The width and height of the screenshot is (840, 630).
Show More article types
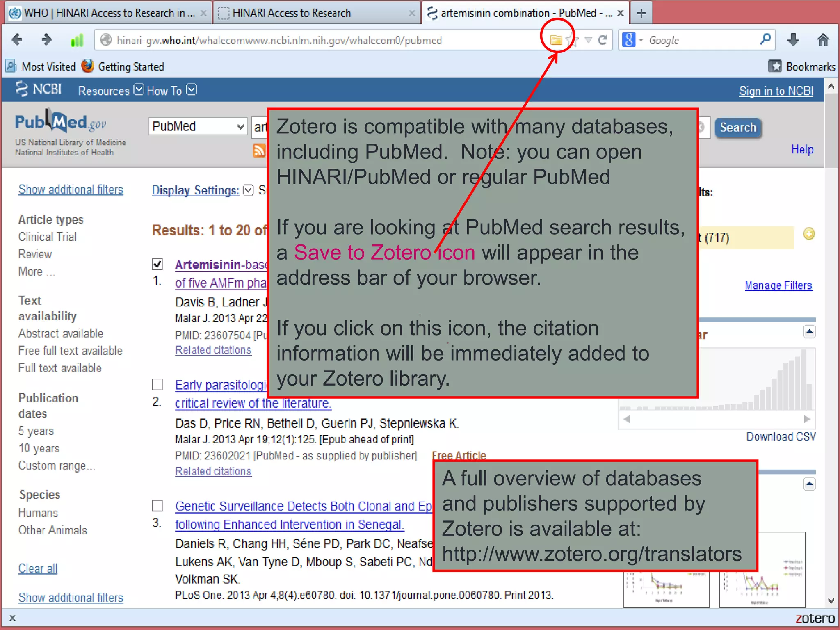pyautogui.click(x=37, y=272)
